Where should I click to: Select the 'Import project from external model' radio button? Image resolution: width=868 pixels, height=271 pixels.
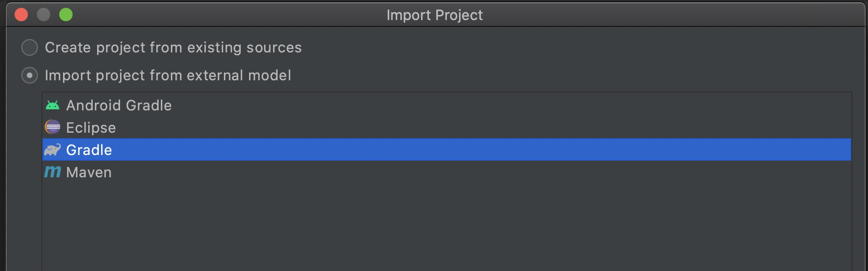point(30,75)
